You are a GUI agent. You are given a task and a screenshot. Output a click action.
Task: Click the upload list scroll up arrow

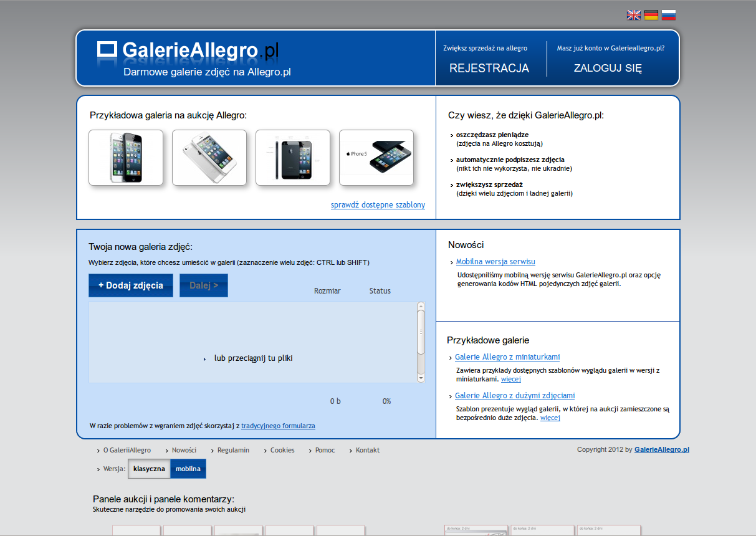pyautogui.click(x=421, y=306)
